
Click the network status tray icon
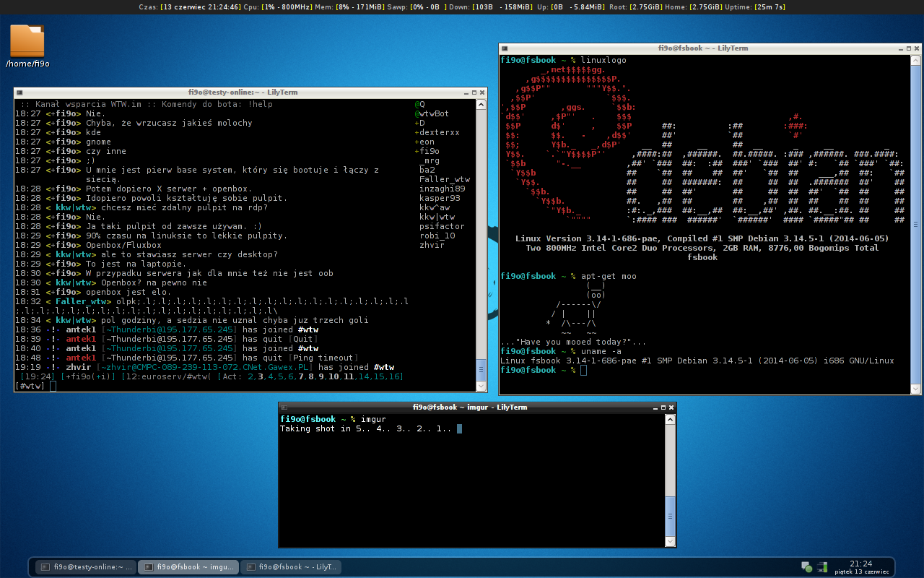click(822, 567)
